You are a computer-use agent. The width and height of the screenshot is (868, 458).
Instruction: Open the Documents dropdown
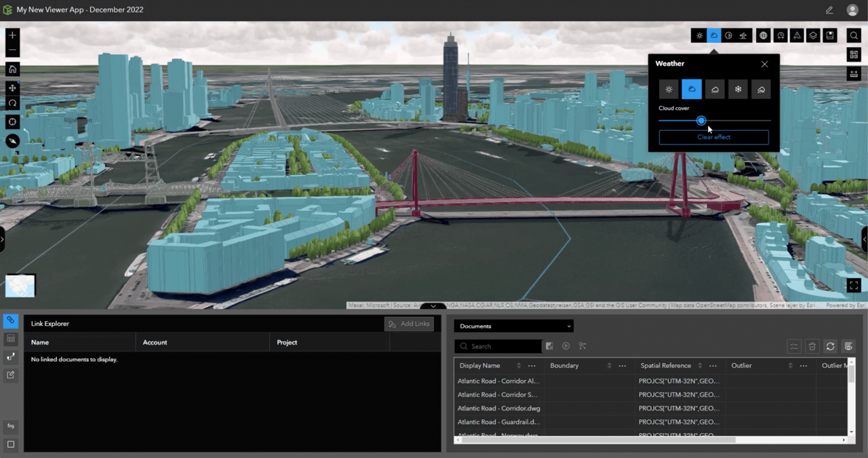tap(513, 326)
